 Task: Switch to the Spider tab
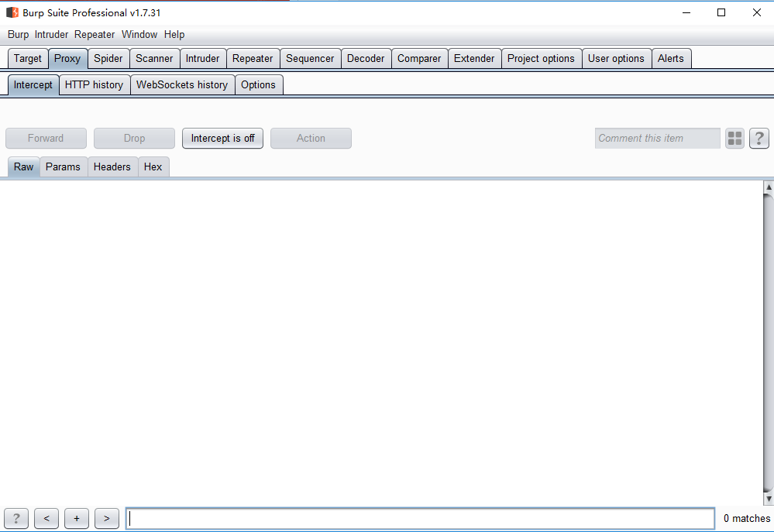point(108,58)
